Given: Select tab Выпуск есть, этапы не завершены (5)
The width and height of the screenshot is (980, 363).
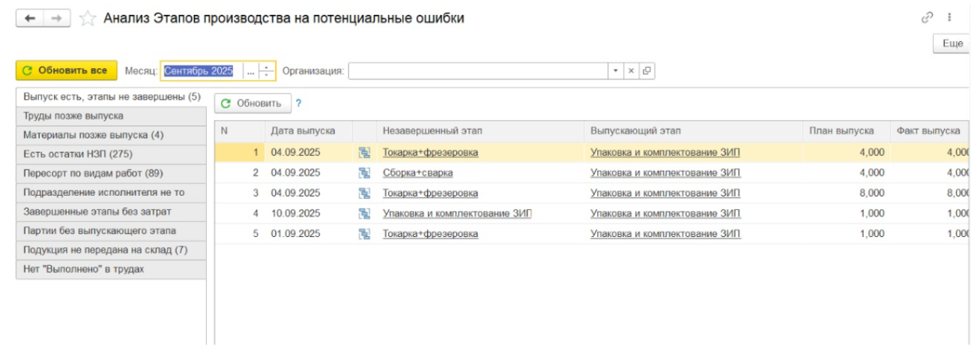Looking at the screenshot, I should (112, 97).
